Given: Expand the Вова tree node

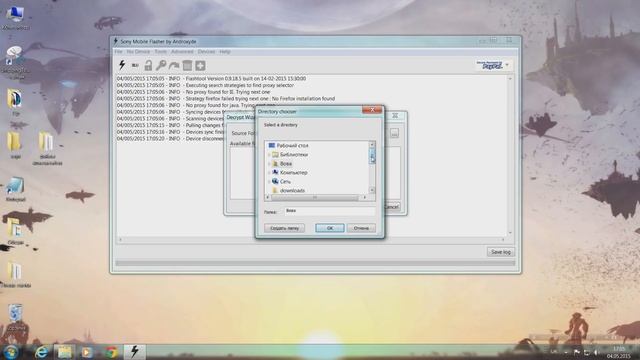Looking at the screenshot, I should [269, 164].
